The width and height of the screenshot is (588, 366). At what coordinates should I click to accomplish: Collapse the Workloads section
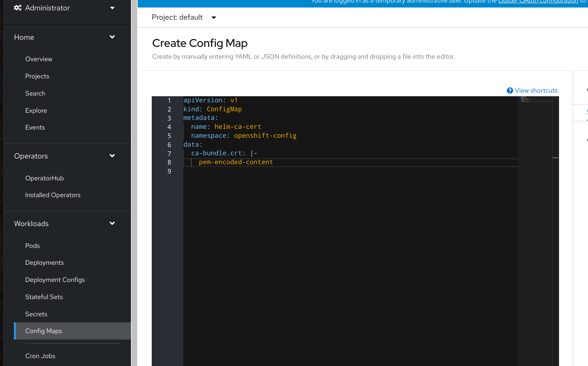[112, 223]
